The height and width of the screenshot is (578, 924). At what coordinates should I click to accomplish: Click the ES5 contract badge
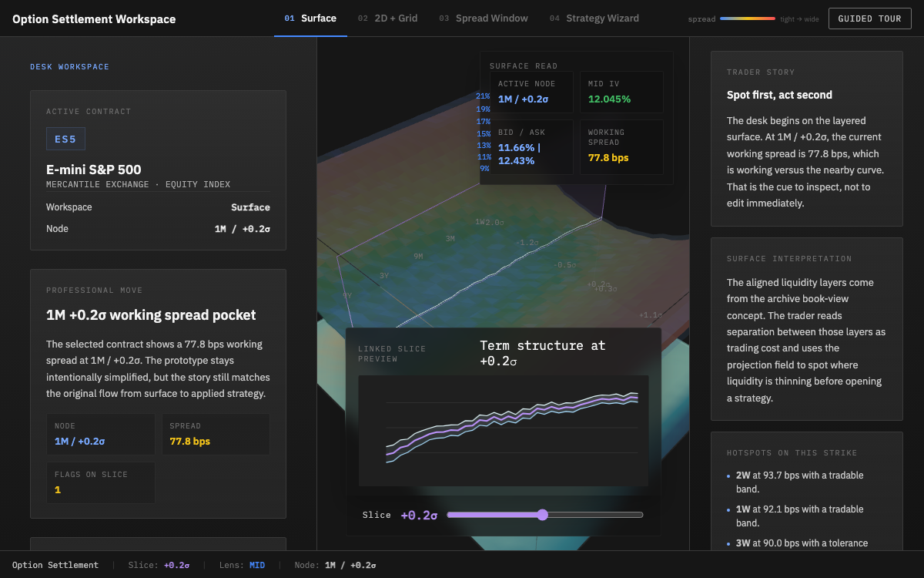(65, 139)
